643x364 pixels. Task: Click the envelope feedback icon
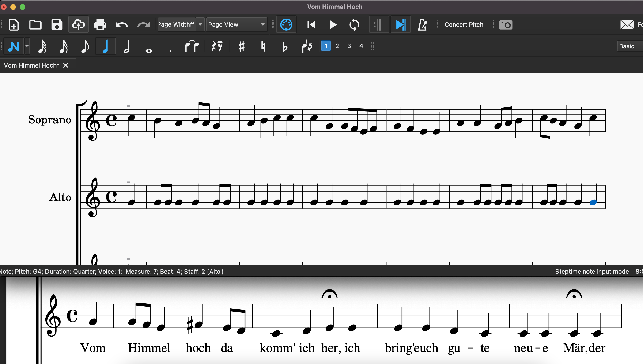627,24
